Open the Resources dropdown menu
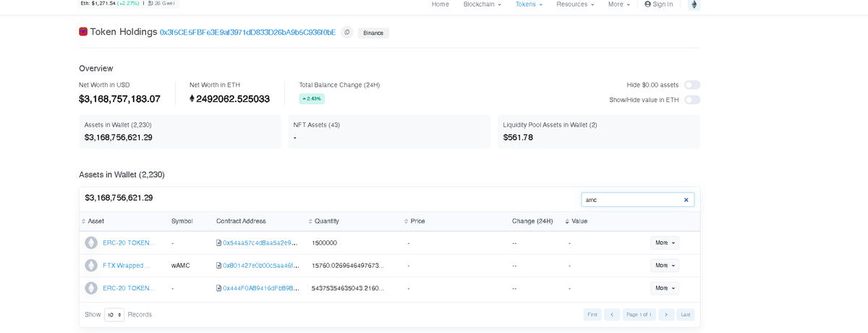 pyautogui.click(x=575, y=4)
